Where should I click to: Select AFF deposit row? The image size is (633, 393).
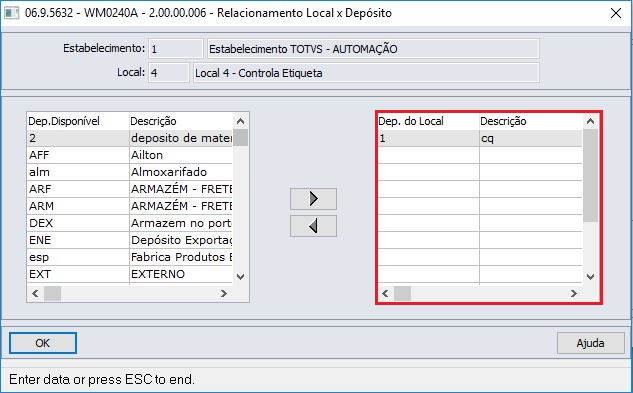click(x=130, y=155)
